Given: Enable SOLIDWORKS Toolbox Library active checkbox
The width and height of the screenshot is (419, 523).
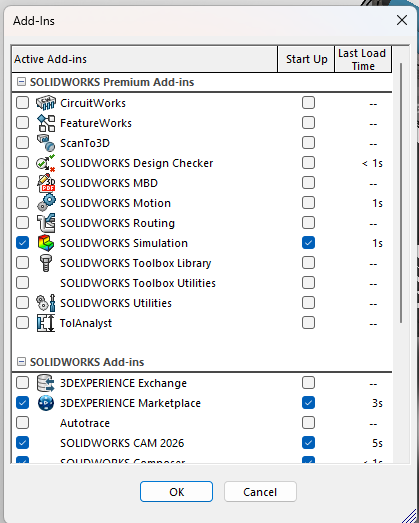Looking at the screenshot, I should [x=22, y=263].
